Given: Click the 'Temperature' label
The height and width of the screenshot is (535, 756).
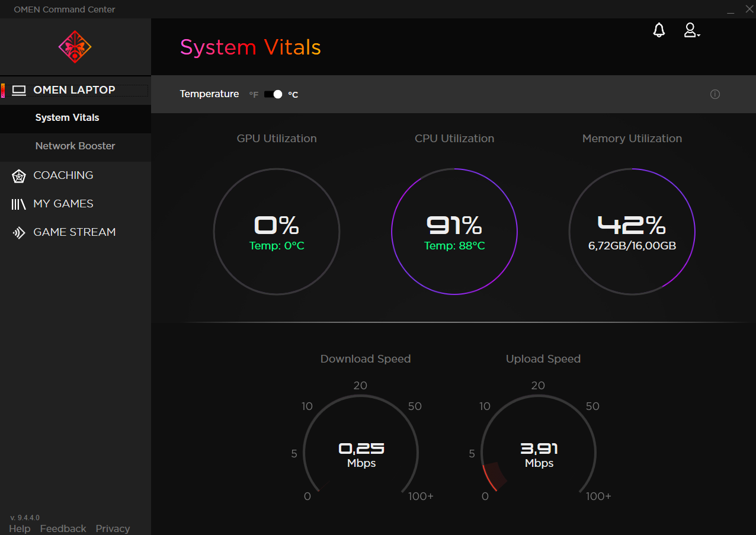Looking at the screenshot, I should (x=209, y=94).
